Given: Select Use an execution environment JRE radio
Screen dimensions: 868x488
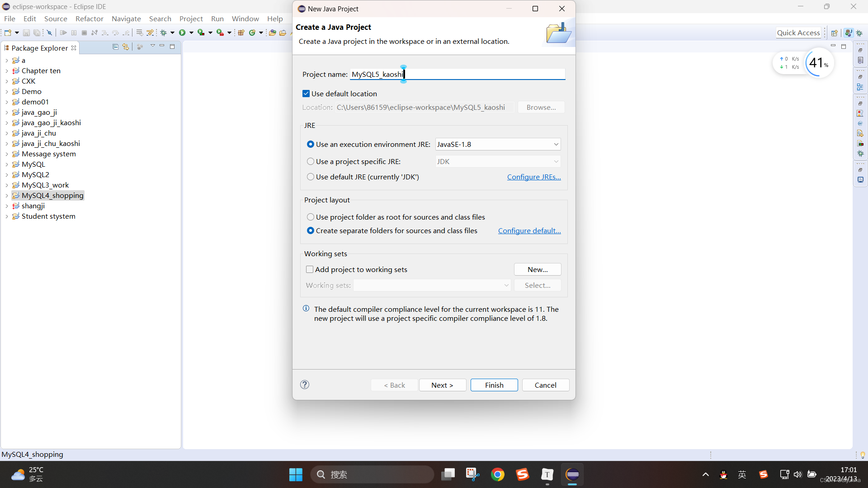Looking at the screenshot, I should click(311, 144).
